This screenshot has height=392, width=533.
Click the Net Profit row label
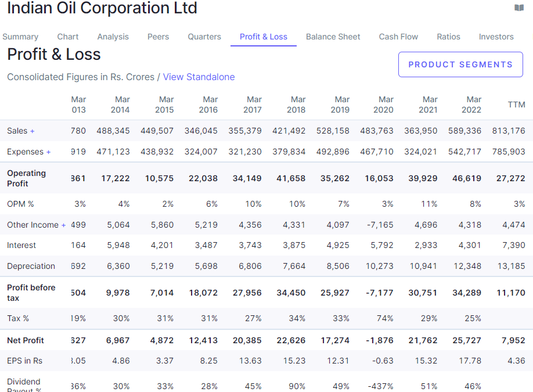[x=26, y=340]
